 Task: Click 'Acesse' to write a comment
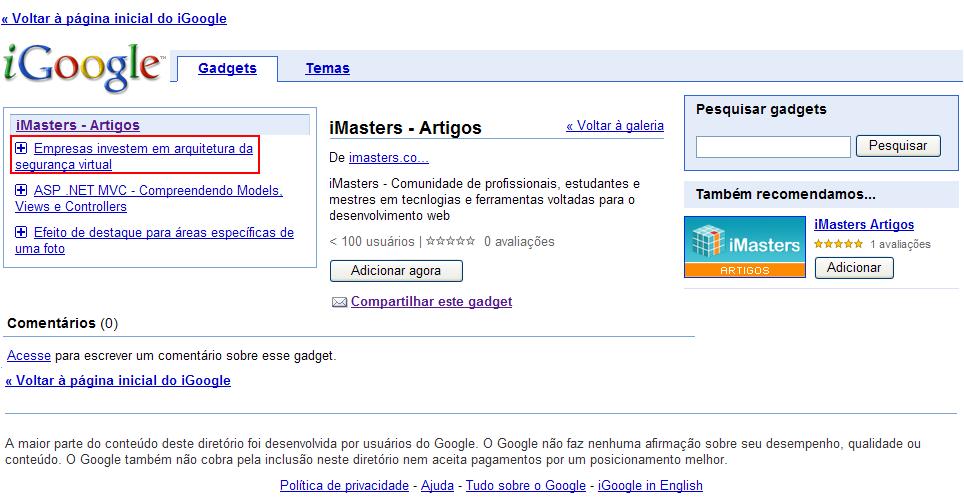(x=28, y=355)
